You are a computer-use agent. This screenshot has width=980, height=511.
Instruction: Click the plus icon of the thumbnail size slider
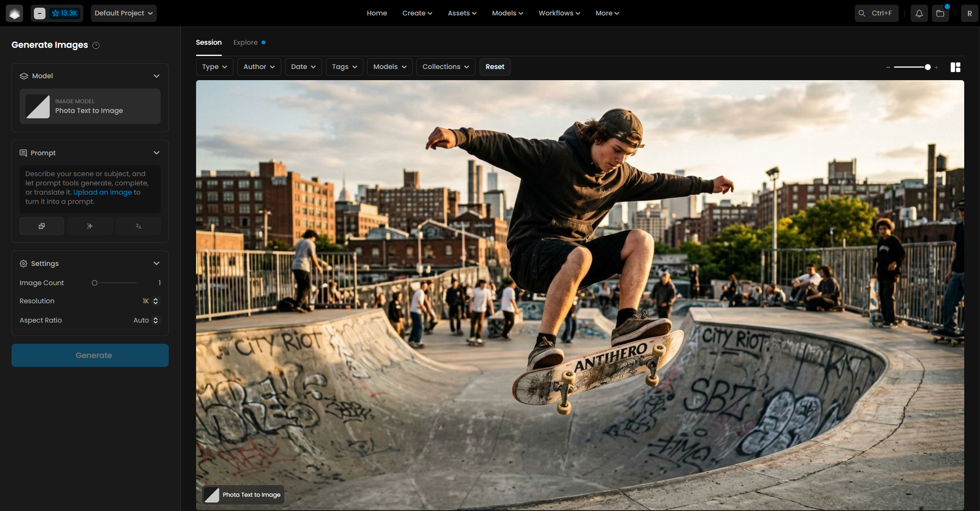936,67
